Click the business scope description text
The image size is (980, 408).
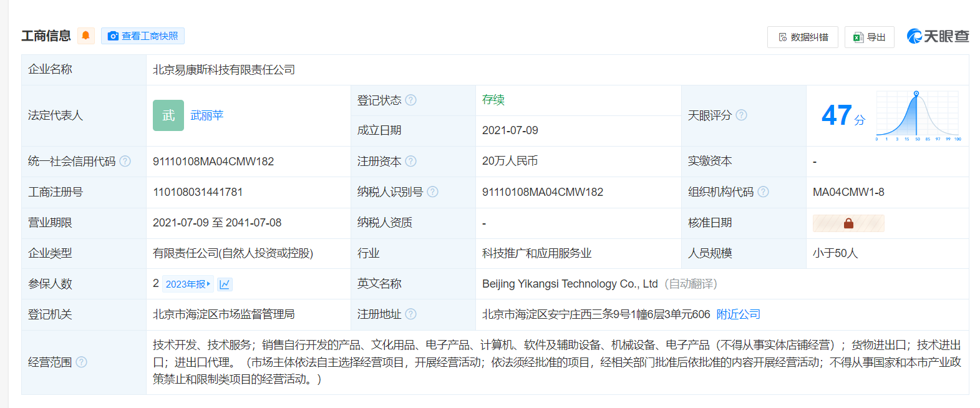557,362
